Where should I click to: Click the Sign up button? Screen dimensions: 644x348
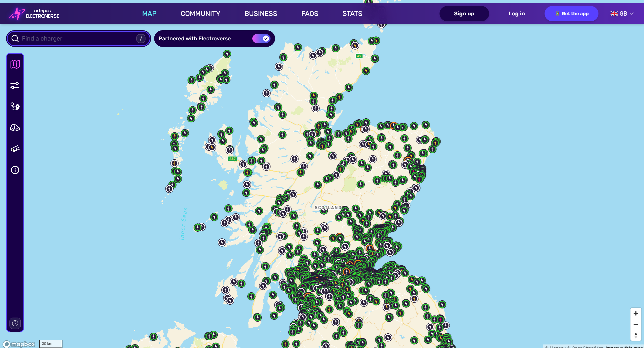click(x=464, y=14)
